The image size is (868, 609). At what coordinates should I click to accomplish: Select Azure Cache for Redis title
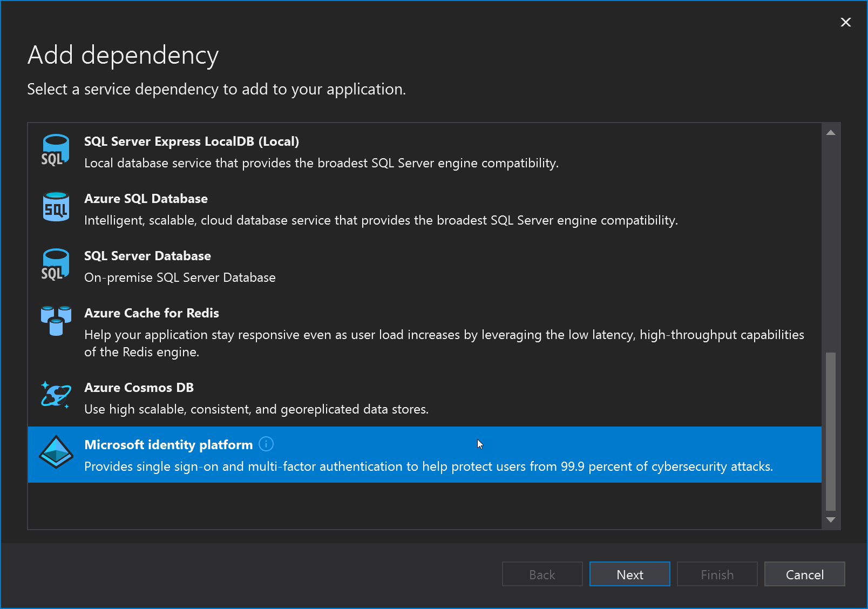[152, 313]
